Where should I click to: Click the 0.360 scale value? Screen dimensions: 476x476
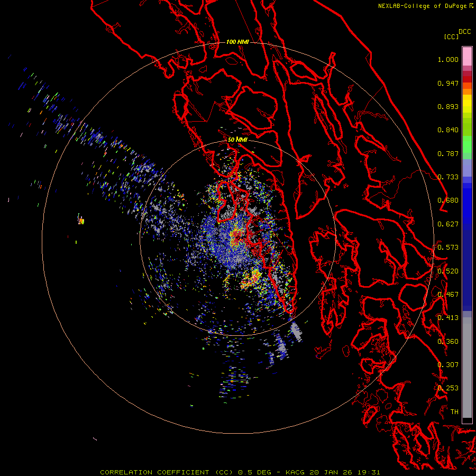448,342
